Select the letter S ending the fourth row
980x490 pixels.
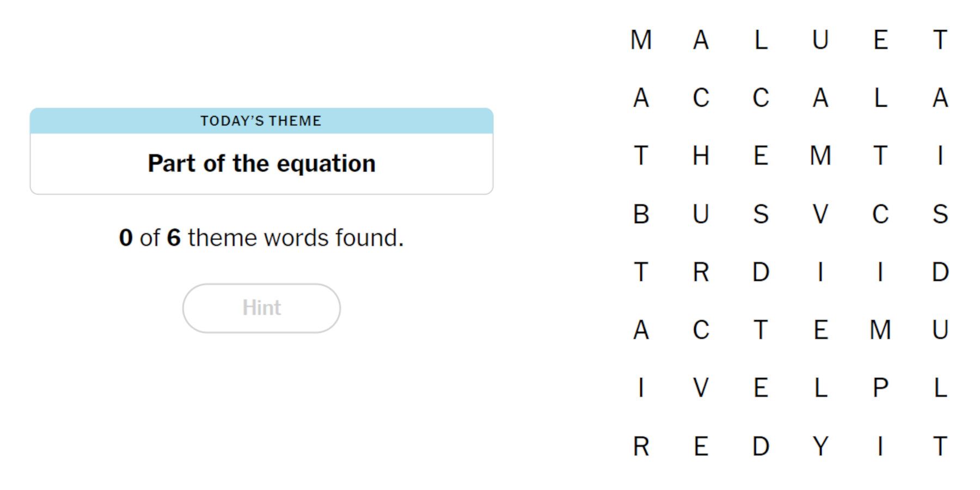[941, 215]
